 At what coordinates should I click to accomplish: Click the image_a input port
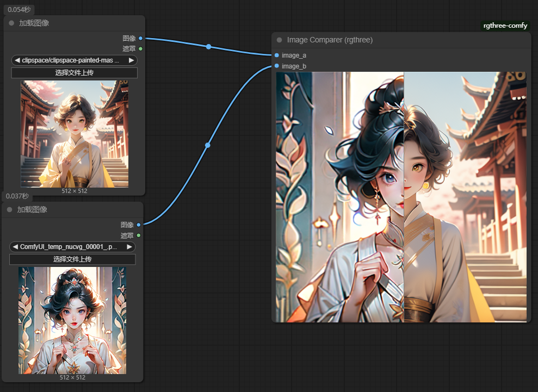277,55
